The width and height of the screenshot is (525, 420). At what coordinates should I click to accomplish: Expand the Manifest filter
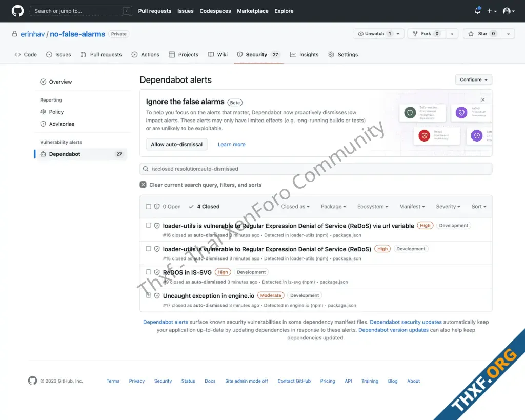tap(412, 206)
